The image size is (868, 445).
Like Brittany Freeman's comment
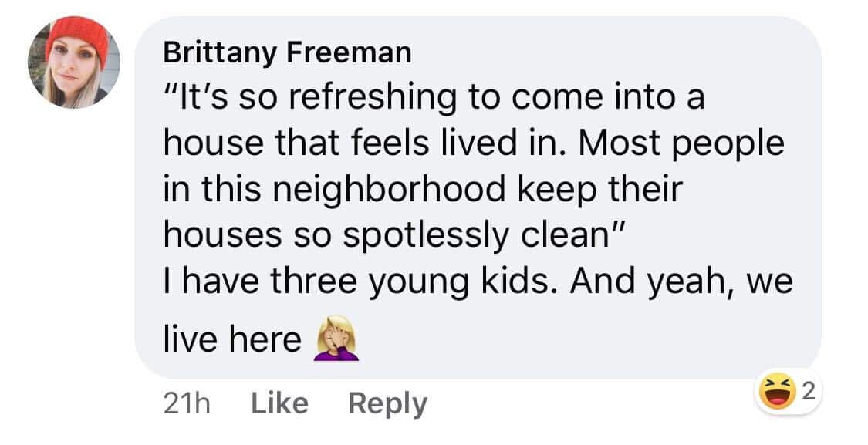click(279, 404)
